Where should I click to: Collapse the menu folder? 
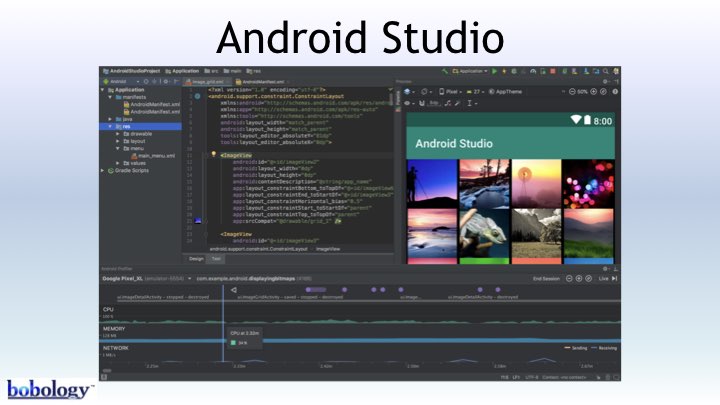(118, 148)
